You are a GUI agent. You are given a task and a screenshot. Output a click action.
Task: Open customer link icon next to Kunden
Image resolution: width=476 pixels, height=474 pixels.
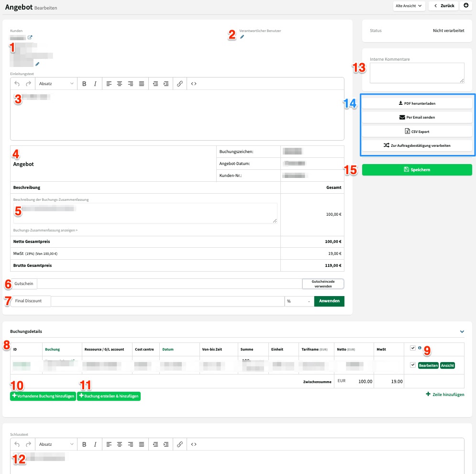point(30,37)
